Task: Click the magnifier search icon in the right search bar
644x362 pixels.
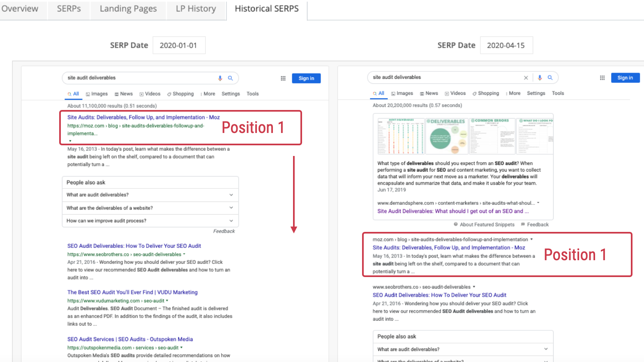Action: (x=550, y=77)
